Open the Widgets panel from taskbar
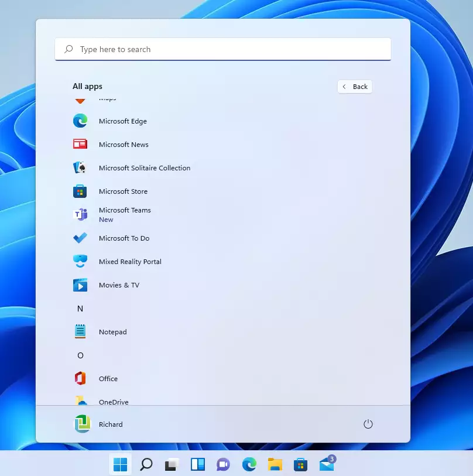473x476 pixels. click(x=198, y=464)
